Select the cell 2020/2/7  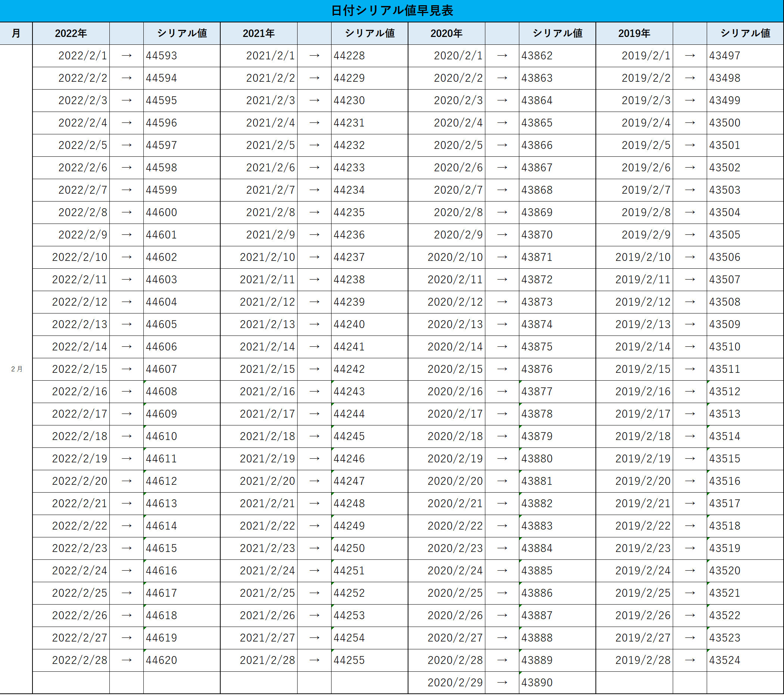point(447,190)
